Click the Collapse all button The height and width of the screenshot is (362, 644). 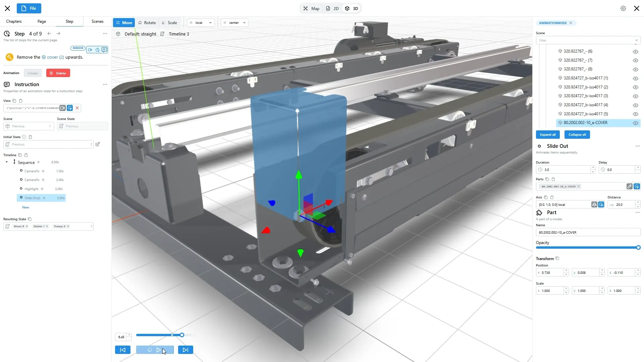[x=577, y=135]
